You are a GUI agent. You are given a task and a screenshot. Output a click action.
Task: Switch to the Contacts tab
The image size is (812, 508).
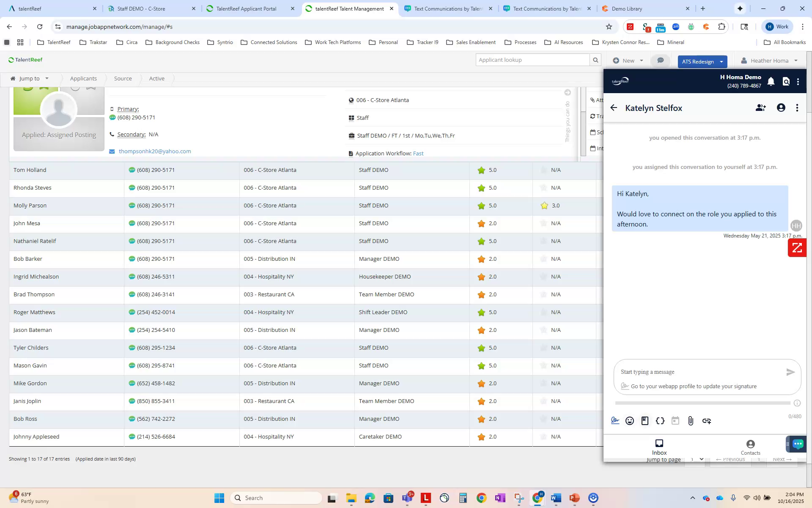[750, 447]
